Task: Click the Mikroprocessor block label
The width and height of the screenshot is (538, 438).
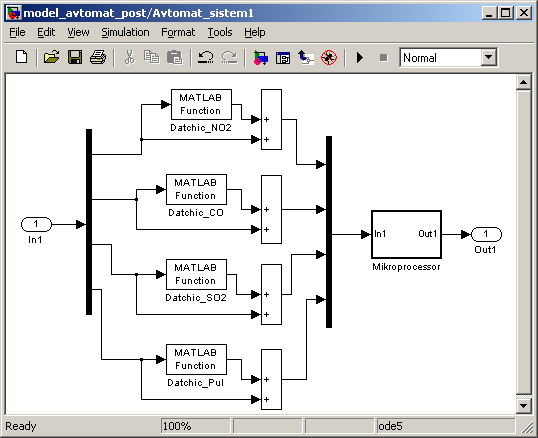Action: pos(406,267)
